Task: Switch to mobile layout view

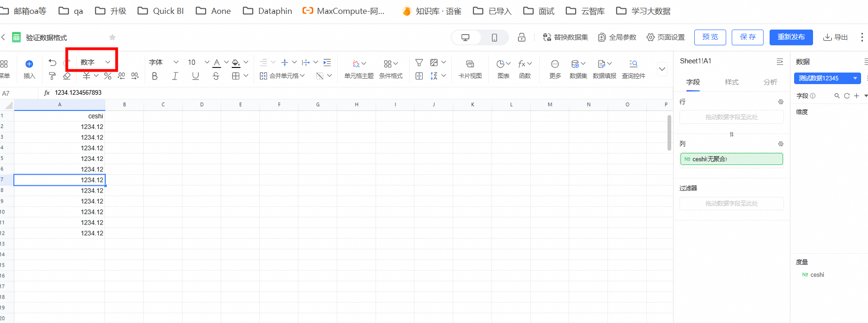Action: tap(494, 37)
